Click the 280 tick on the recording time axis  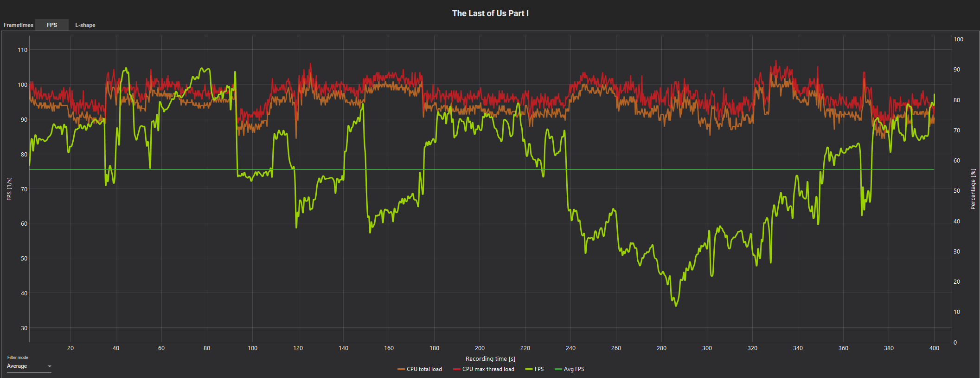(661, 348)
